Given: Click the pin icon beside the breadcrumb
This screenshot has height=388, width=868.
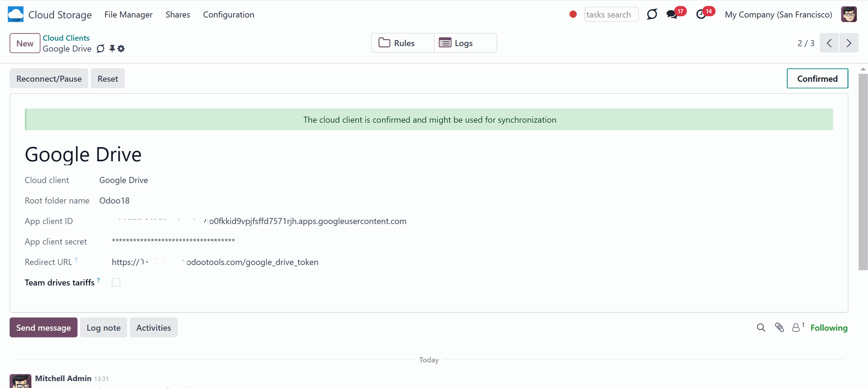Looking at the screenshot, I should click(112, 48).
